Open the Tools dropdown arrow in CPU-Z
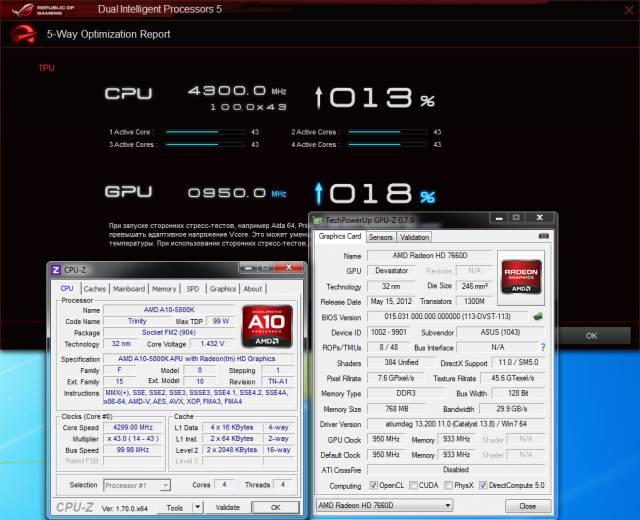The width and height of the screenshot is (640, 520). click(198, 507)
